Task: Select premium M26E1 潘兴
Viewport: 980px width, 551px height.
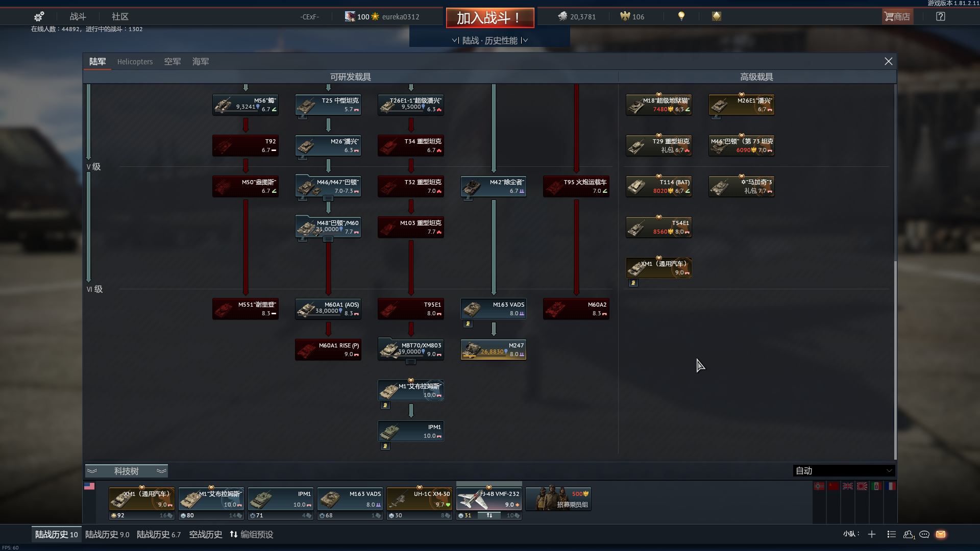Action: tap(742, 105)
